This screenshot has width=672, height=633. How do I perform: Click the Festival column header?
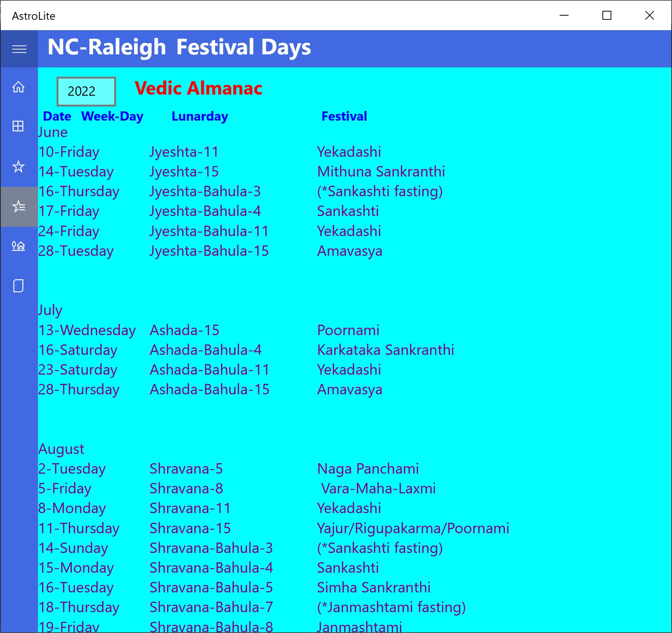point(344,116)
